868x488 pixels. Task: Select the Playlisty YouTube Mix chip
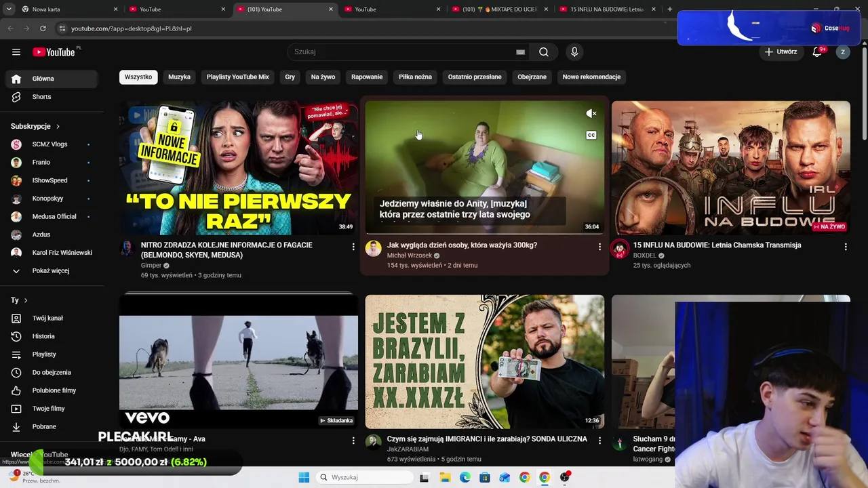[x=238, y=77]
